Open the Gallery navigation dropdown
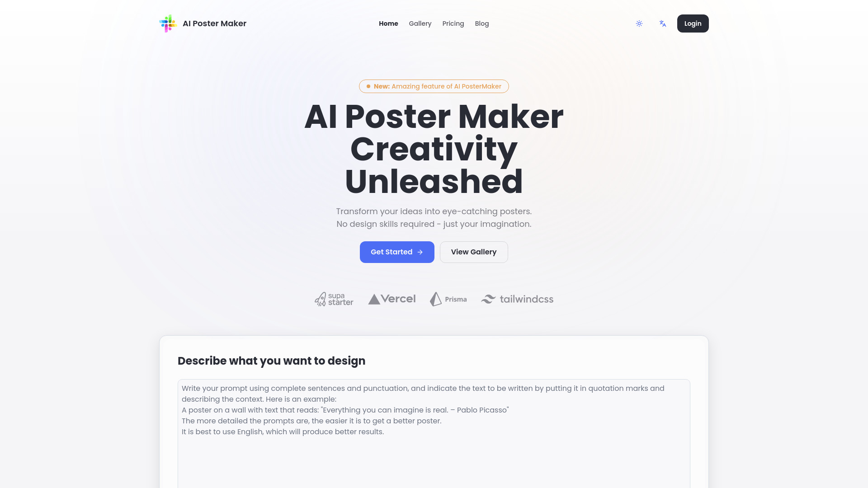The width and height of the screenshot is (868, 488). point(420,23)
